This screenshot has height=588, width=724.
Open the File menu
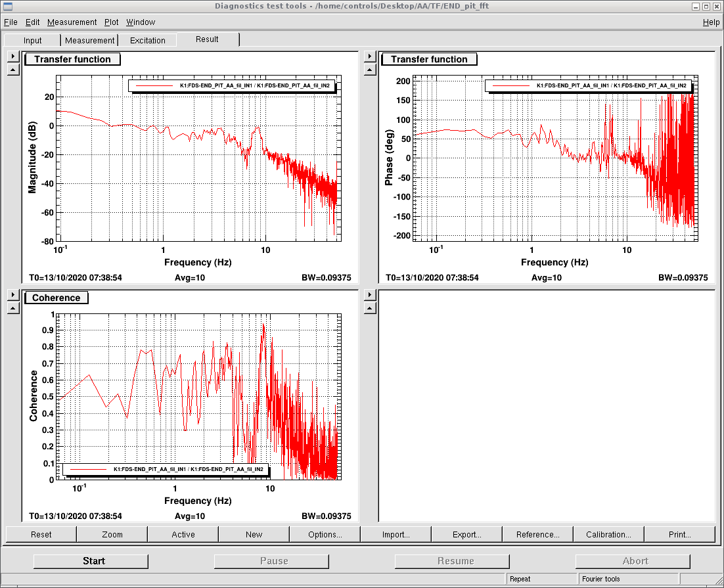tap(10, 22)
